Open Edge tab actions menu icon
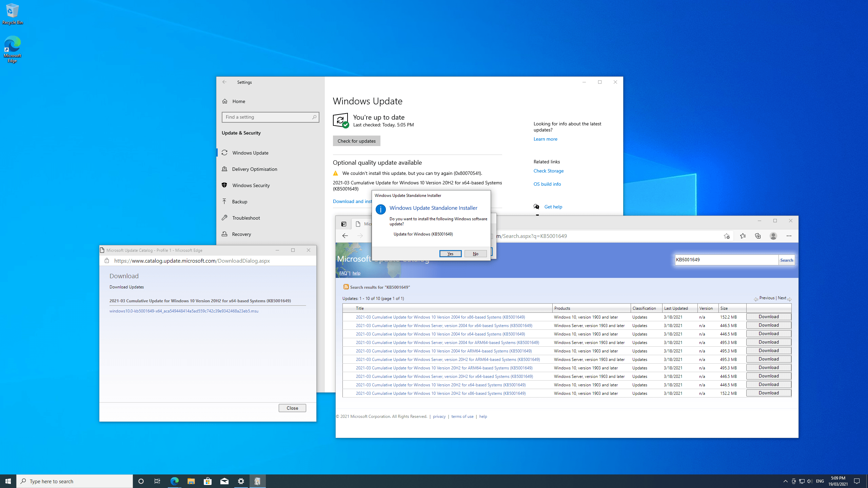This screenshot has height=488, width=868. point(343,224)
